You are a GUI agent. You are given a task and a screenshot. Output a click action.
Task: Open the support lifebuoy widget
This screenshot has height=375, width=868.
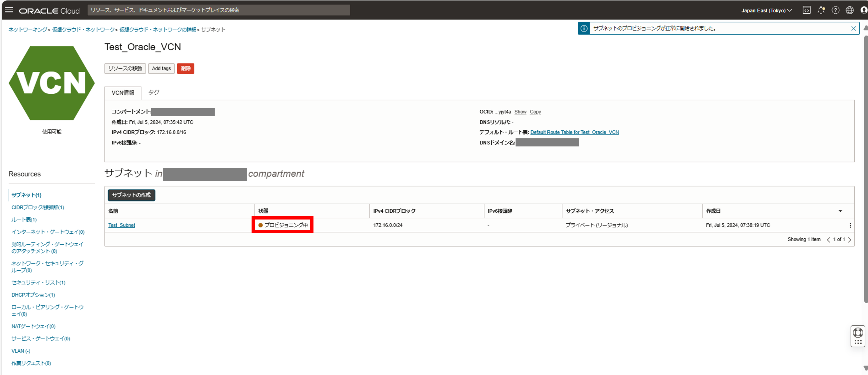point(857,336)
